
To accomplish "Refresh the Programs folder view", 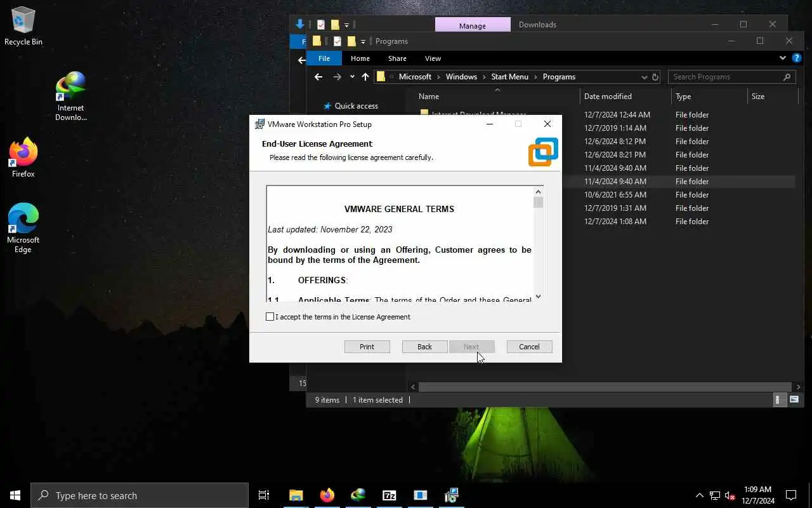I will point(655,77).
